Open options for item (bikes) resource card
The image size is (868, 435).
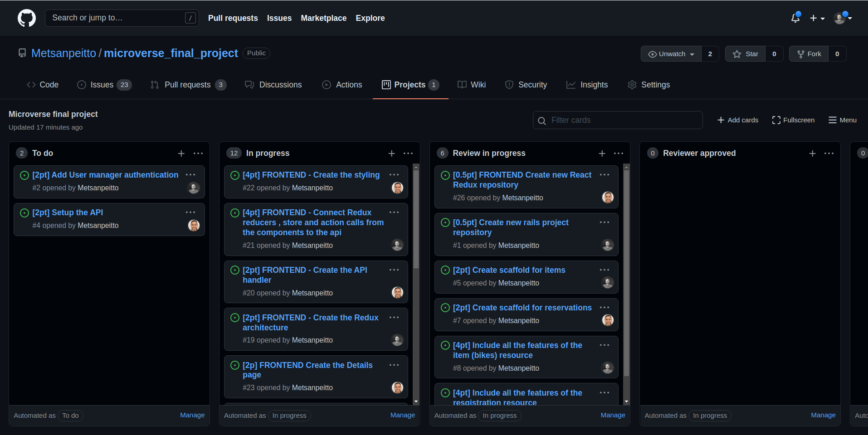pos(605,345)
